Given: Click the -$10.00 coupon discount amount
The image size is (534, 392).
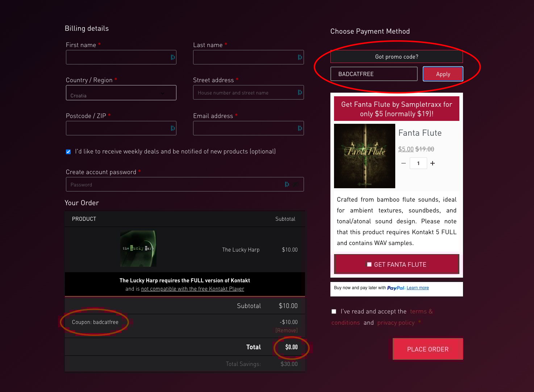Looking at the screenshot, I should tap(289, 322).
